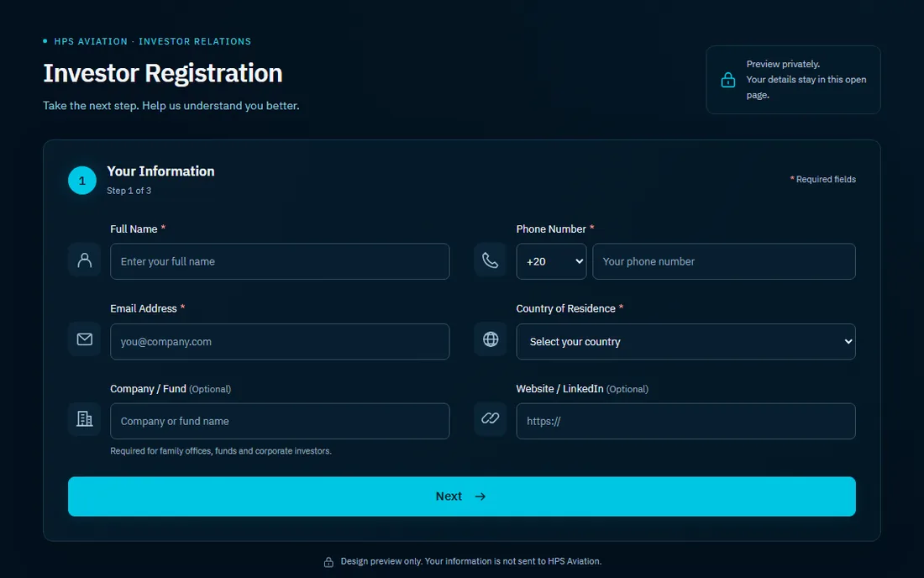Click the lock icon in Preview privately card
Image resolution: width=924 pixels, height=578 pixels.
pos(727,80)
